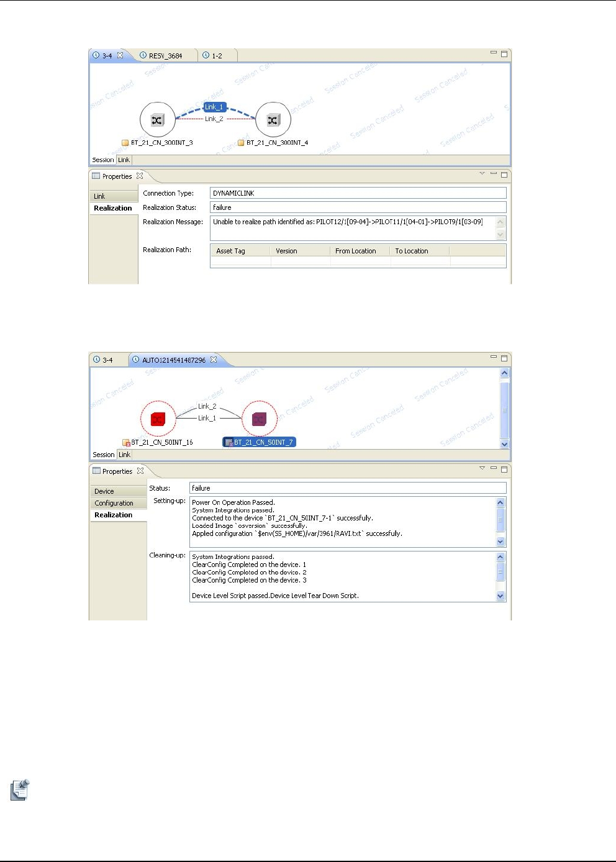This screenshot has height=862, width=616.
Task: Open Session bottom tab in lower editor
Action: tap(104, 455)
